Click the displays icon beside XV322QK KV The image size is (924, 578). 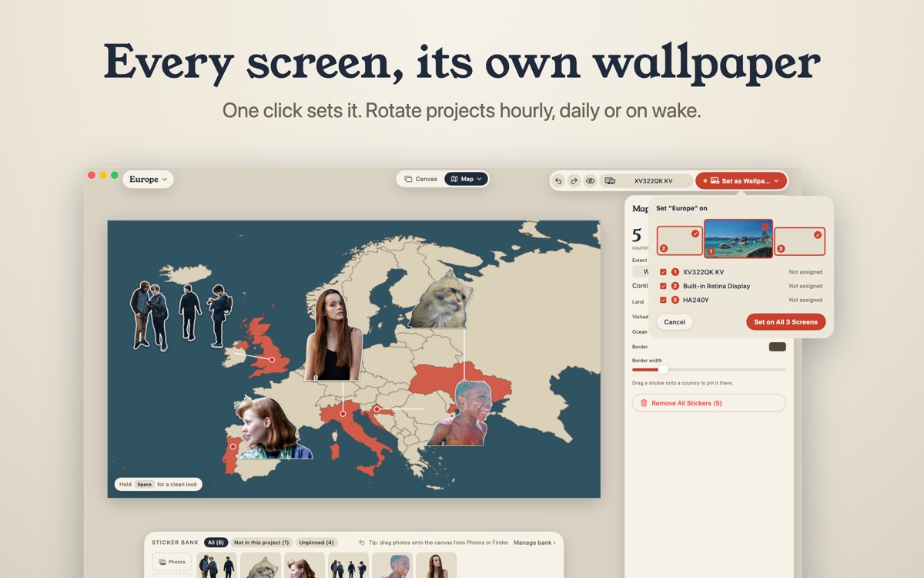pyautogui.click(x=610, y=181)
